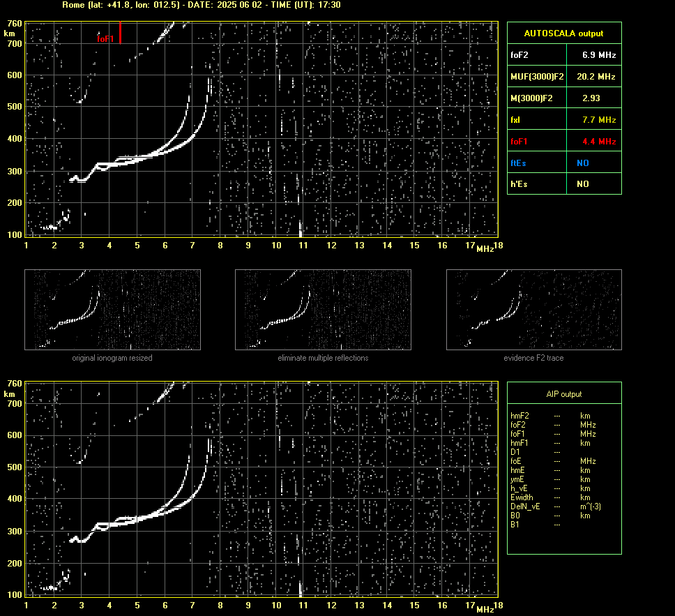The height and width of the screenshot is (616, 675).
Task: Click 'hmF2' in the AIP output panel
Action: coord(519,416)
